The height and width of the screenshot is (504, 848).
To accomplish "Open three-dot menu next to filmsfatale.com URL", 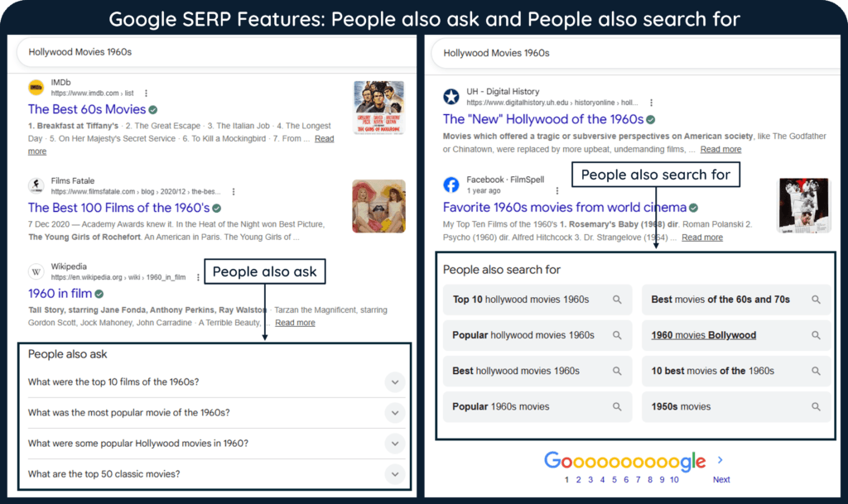I will pos(233,192).
